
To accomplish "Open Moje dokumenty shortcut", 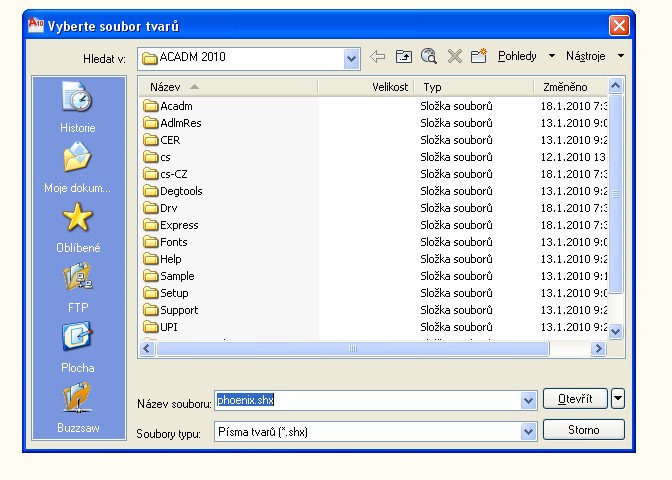I will tap(78, 167).
